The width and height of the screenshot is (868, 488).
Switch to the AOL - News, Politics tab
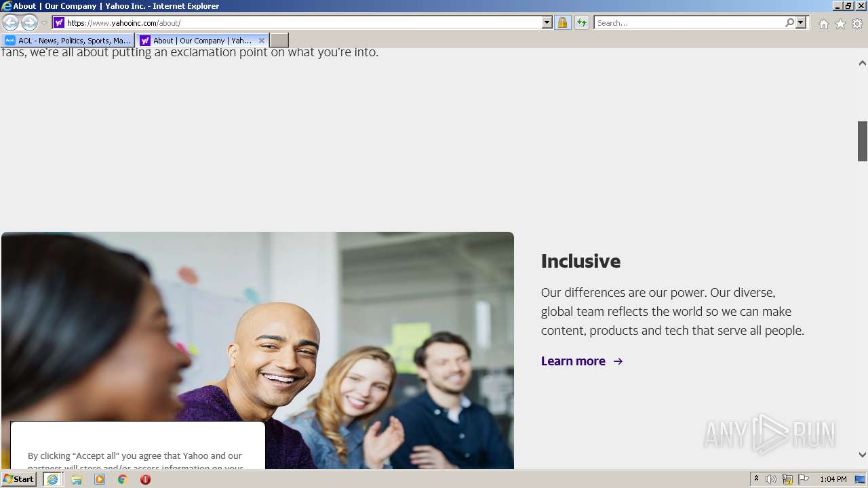pos(68,41)
